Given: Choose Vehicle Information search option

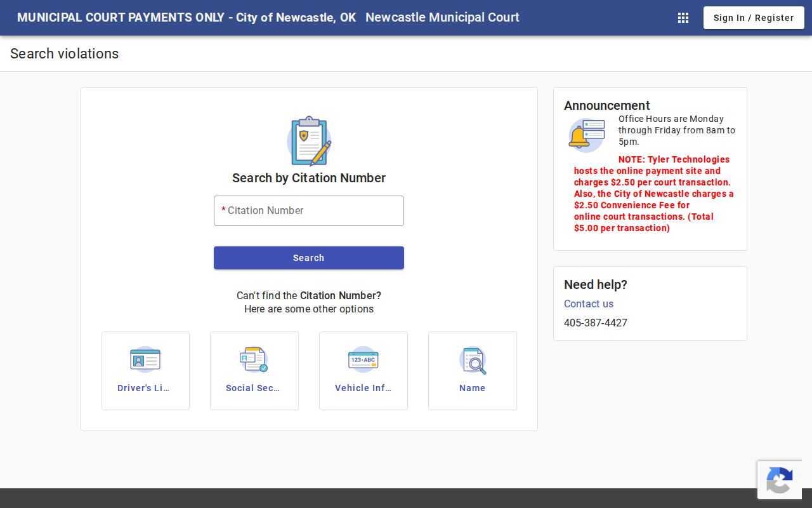Looking at the screenshot, I should point(363,371).
